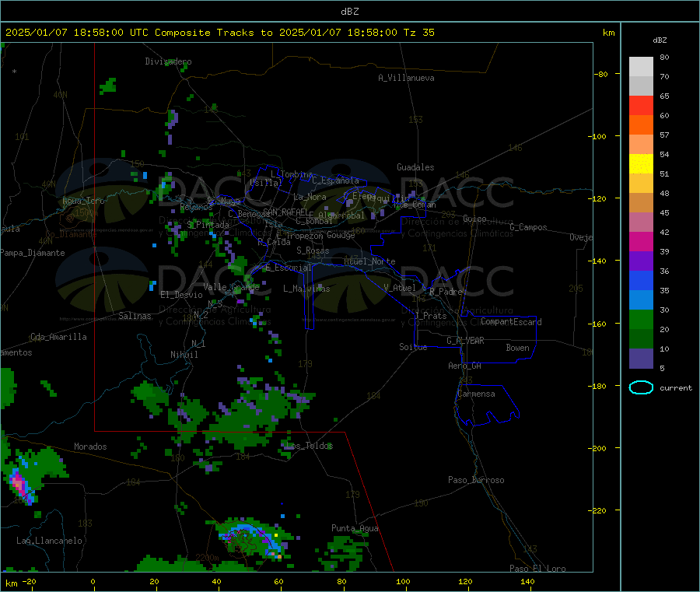The width and height of the screenshot is (700, 592).
Task: Click the 'Salinas' map label
Action: 135,316
